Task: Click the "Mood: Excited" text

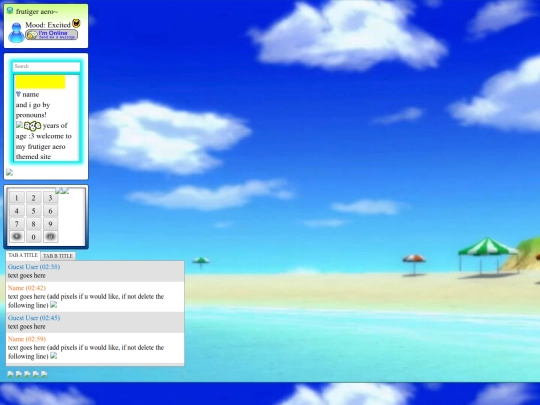Action: pos(48,25)
